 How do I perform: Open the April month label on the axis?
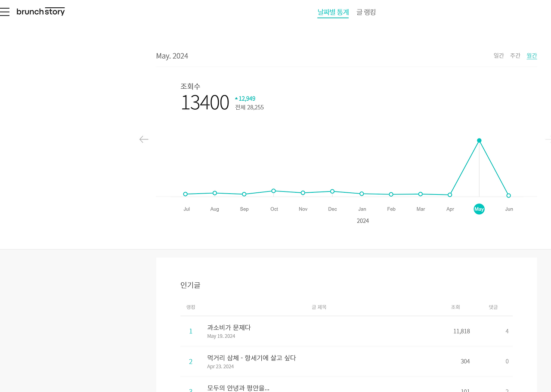(x=450, y=209)
